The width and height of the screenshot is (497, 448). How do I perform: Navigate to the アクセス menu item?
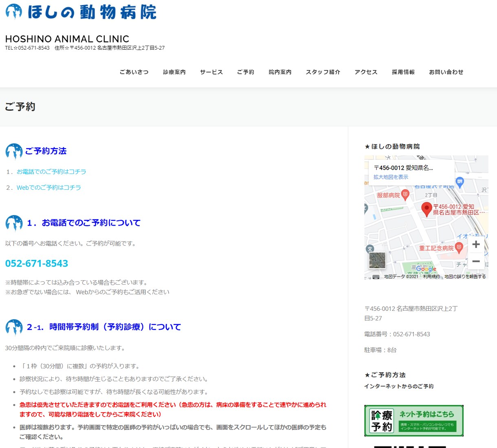[366, 72]
